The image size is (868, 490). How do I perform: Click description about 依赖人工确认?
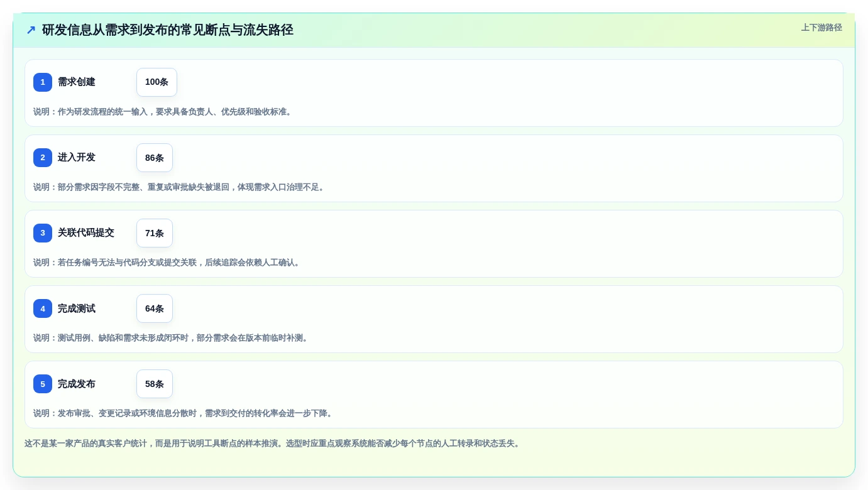tap(168, 263)
